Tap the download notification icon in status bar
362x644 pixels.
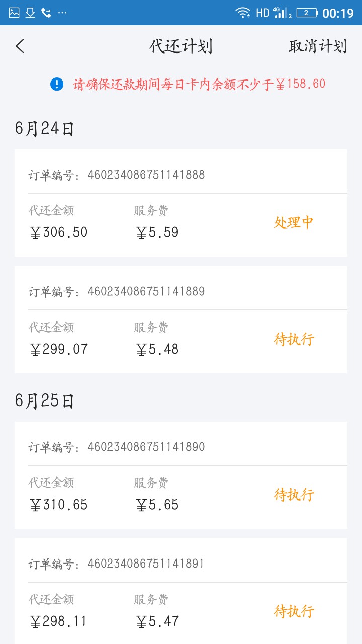pos(30,13)
